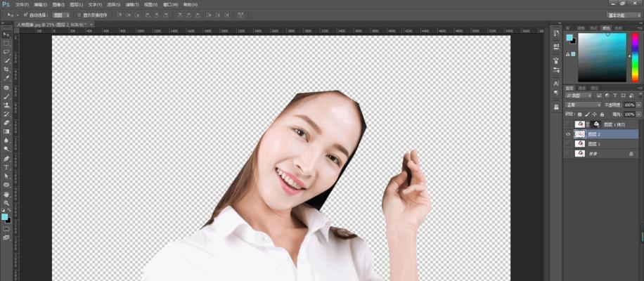
Task: Open the auto-select 图层 dropdown
Action: click(62, 15)
